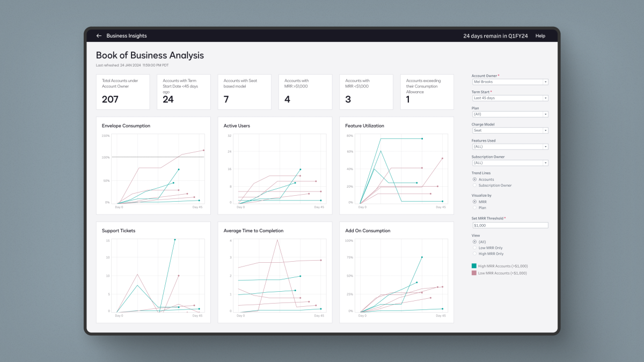Click the Average Time to Completion title
This screenshot has width=644, height=362.
[x=253, y=231]
